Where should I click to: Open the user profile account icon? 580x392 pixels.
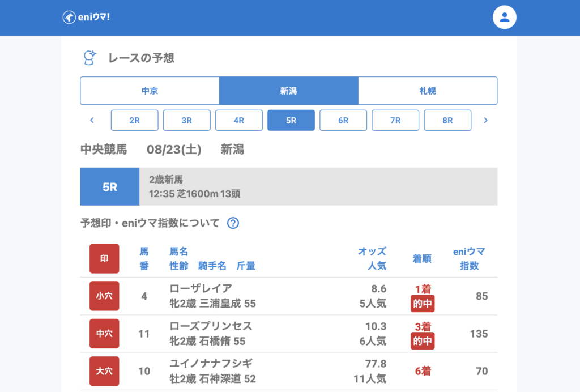[x=505, y=18]
